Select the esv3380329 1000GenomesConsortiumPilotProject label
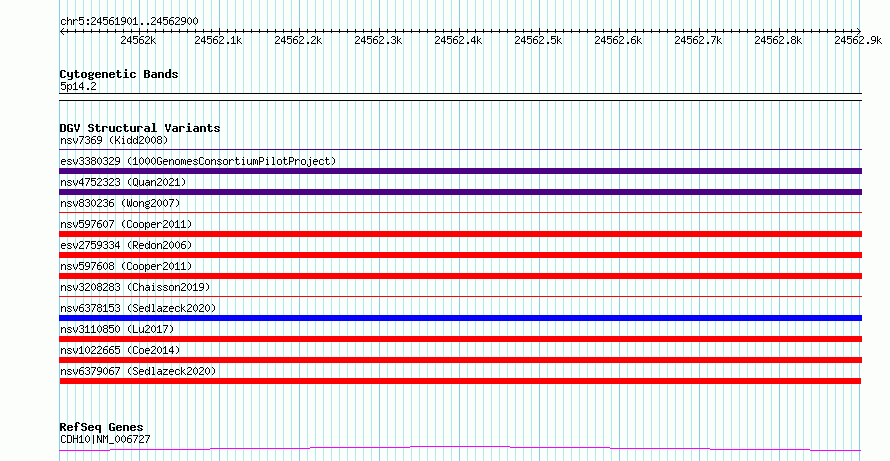 click(x=198, y=161)
